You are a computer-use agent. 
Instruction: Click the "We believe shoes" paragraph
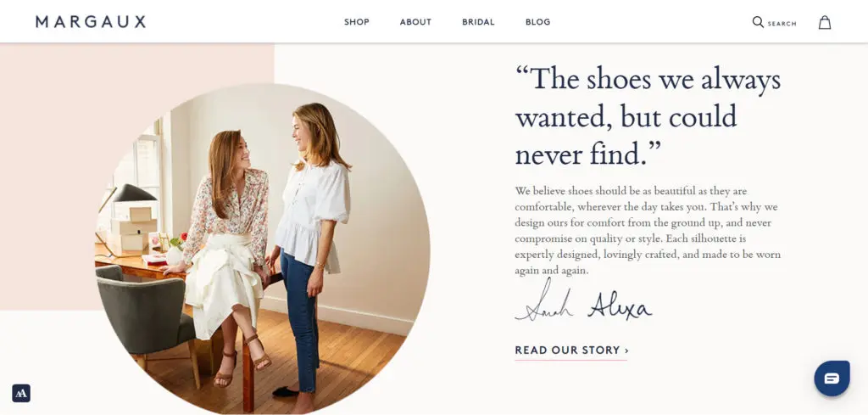(648, 231)
